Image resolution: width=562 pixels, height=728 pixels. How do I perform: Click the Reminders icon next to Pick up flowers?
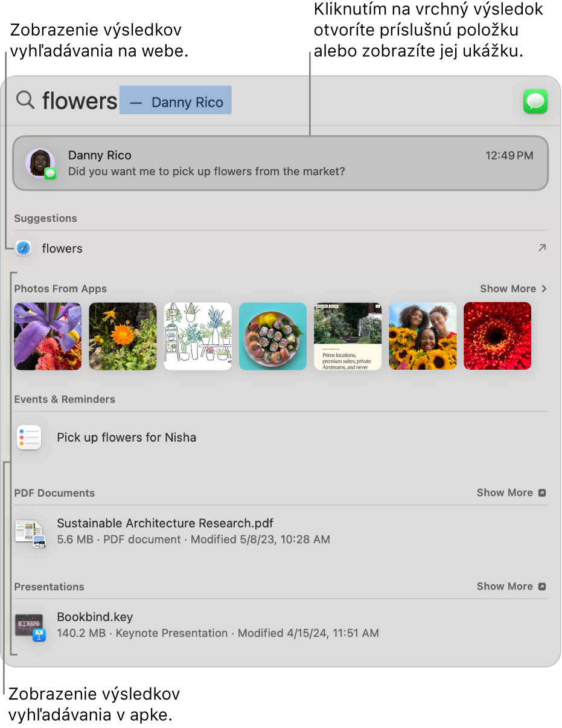point(29,437)
